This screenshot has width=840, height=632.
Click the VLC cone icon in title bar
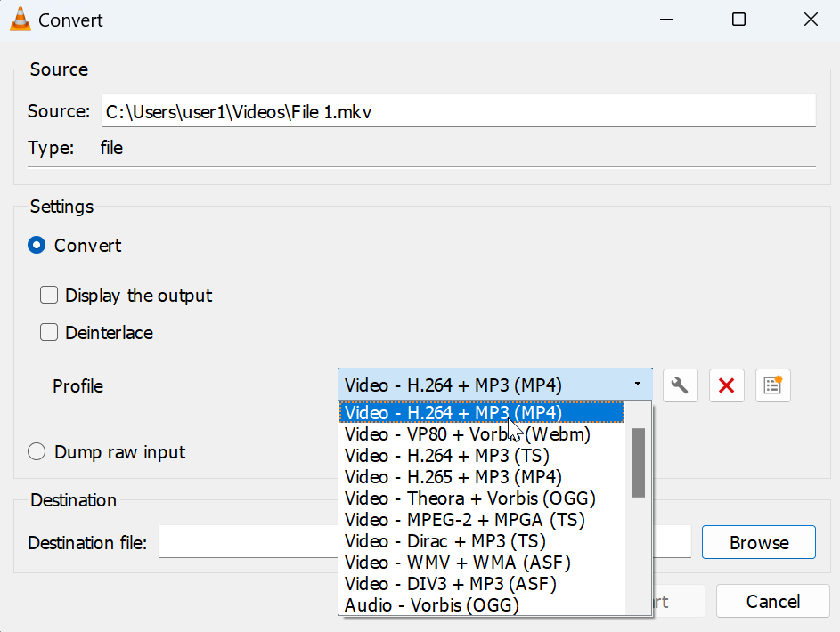point(20,20)
